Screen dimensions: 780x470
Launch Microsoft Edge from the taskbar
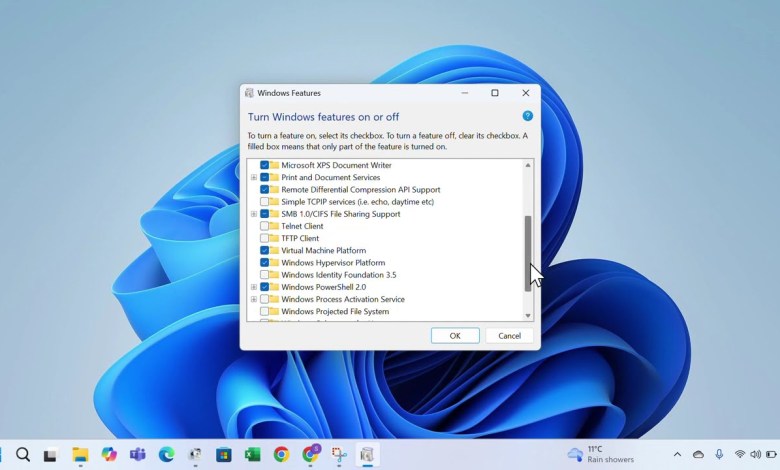point(167,454)
